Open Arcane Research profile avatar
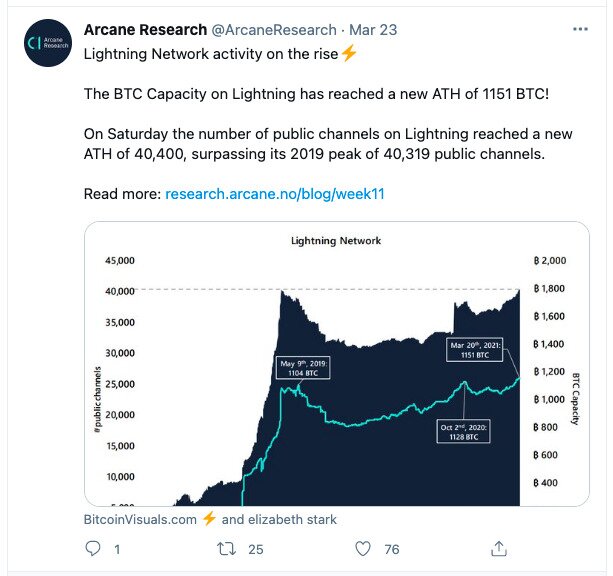Viewport: 613px width, 576px height. (x=48, y=43)
